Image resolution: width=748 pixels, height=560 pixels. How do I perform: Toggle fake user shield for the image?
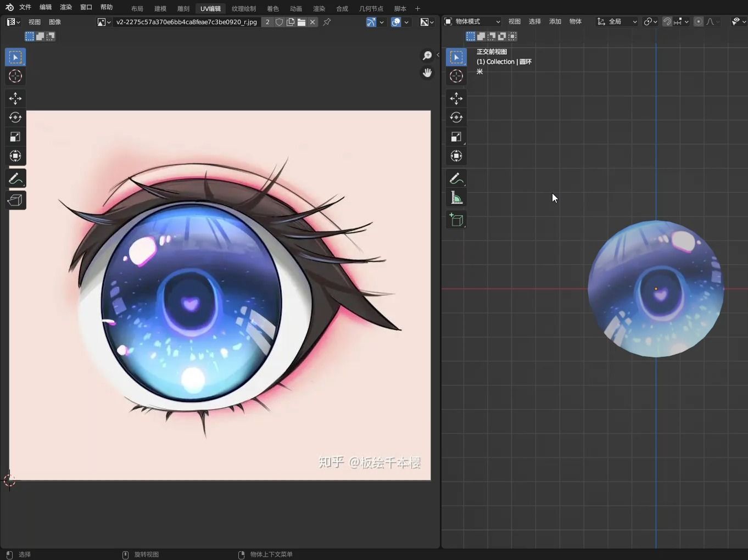[279, 22]
